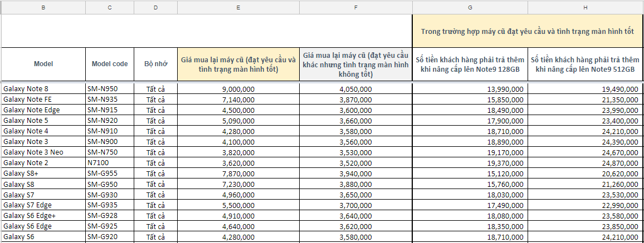This screenshot has height=243, width=644.
Task: Click the amount '22,990,000'
Action: pyautogui.click(x=586, y=205)
